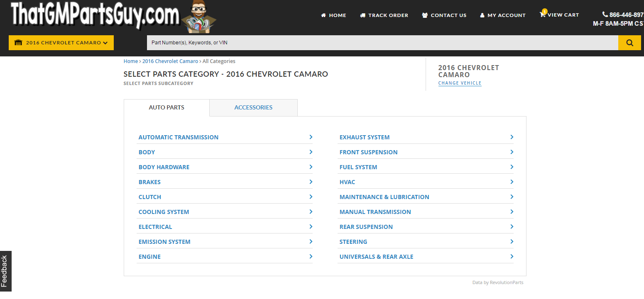Click the ThatGMPartsGuy.com site title
Screen dimensions: 644x299
click(95, 16)
